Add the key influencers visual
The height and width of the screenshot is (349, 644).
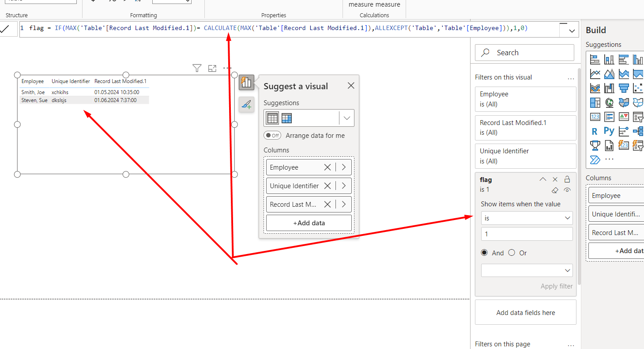pos(624,131)
